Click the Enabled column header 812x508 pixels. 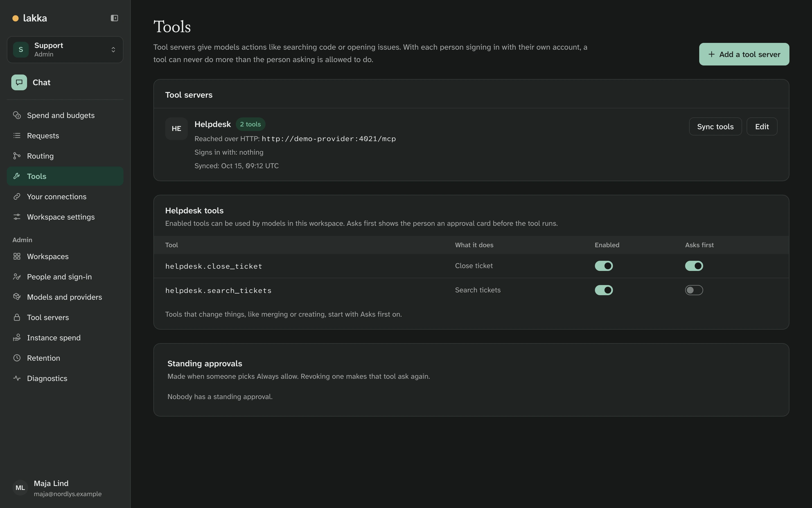[x=607, y=245]
